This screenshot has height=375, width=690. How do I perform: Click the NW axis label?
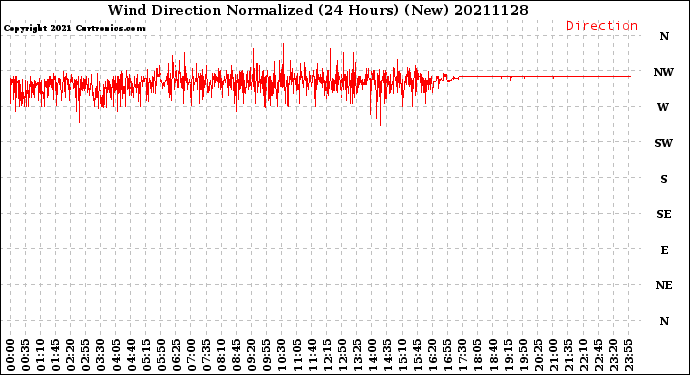664,72
